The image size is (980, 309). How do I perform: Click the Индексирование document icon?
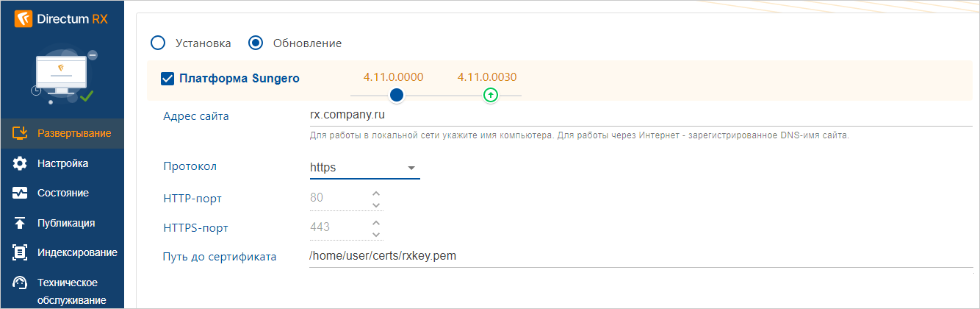click(21, 253)
